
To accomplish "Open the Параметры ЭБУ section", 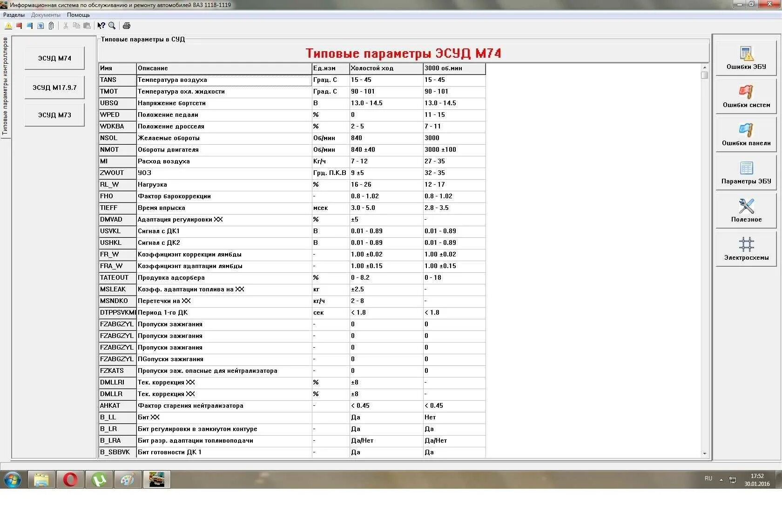I will (746, 173).
